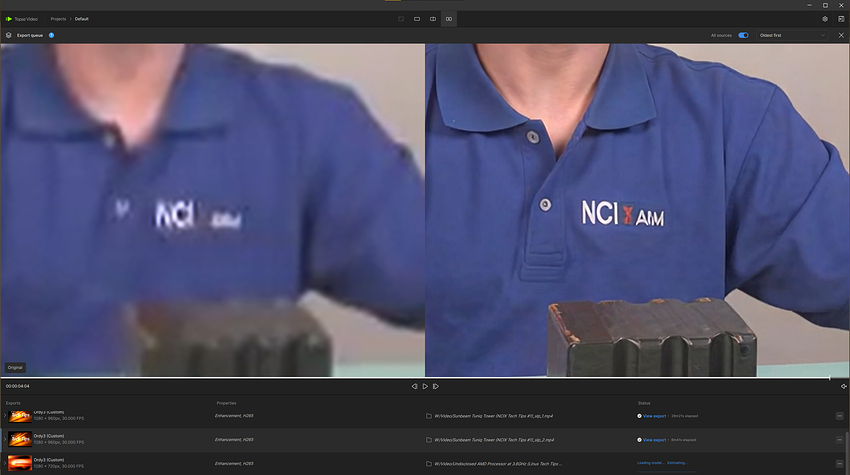Close the export queue panel
The width and height of the screenshot is (850, 475).
[x=841, y=35]
